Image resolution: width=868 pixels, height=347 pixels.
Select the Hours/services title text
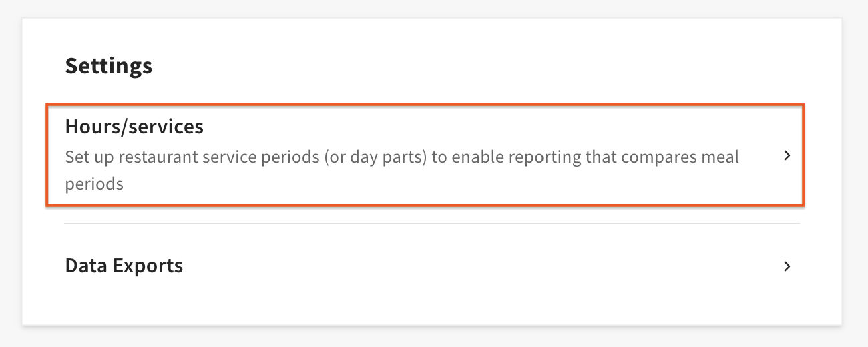(x=134, y=127)
